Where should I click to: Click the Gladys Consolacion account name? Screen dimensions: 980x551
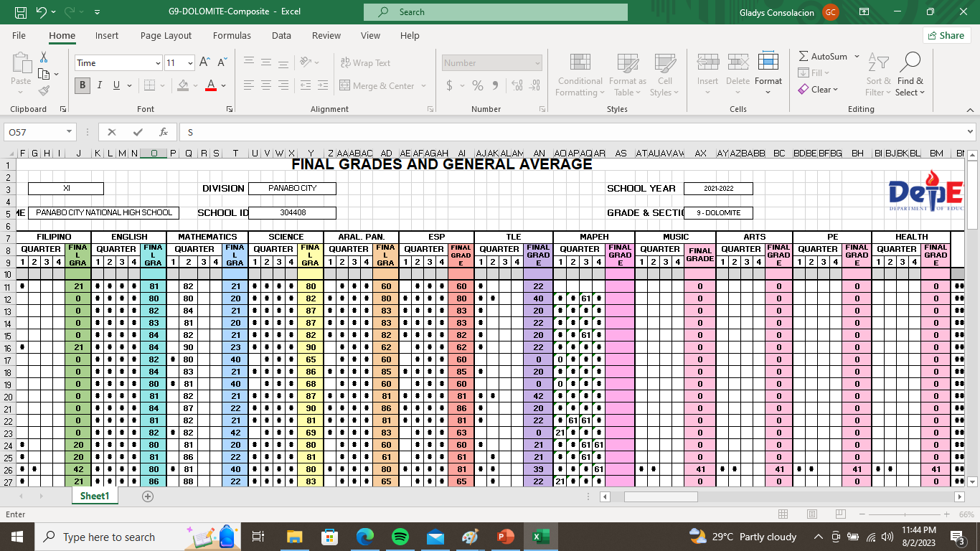click(777, 12)
